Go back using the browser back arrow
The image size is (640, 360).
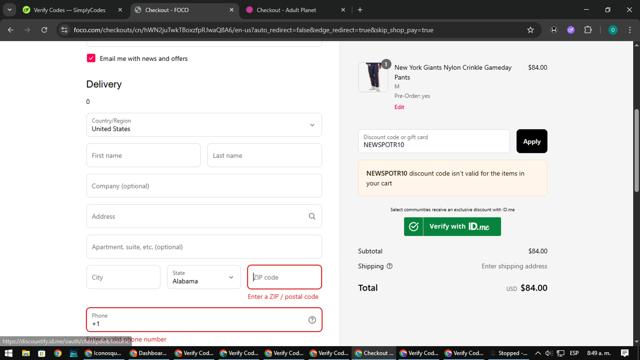[x=11, y=30]
